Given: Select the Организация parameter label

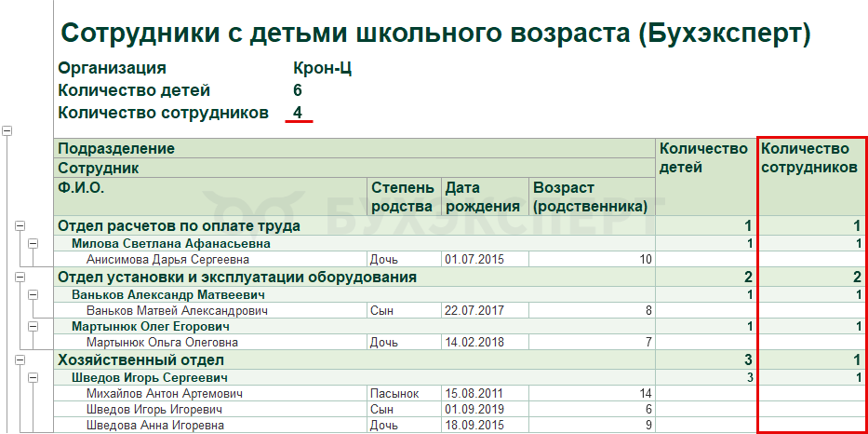Looking at the screenshot, I should [x=113, y=69].
